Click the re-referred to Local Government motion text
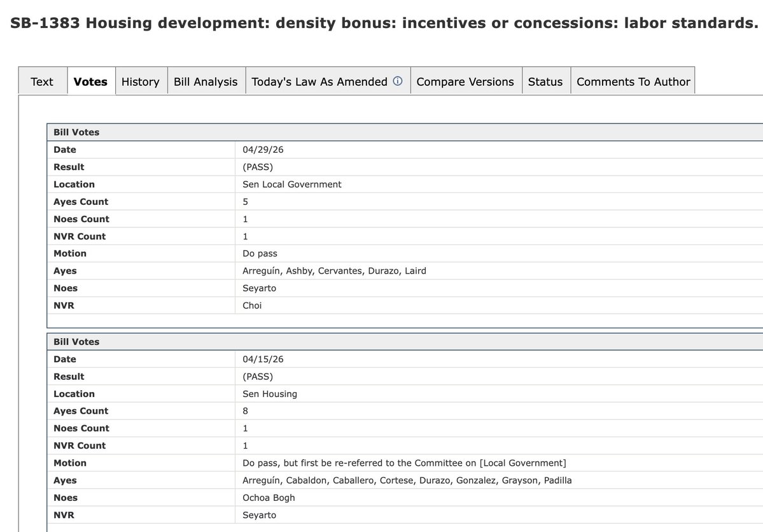The width and height of the screenshot is (763, 532). point(404,463)
